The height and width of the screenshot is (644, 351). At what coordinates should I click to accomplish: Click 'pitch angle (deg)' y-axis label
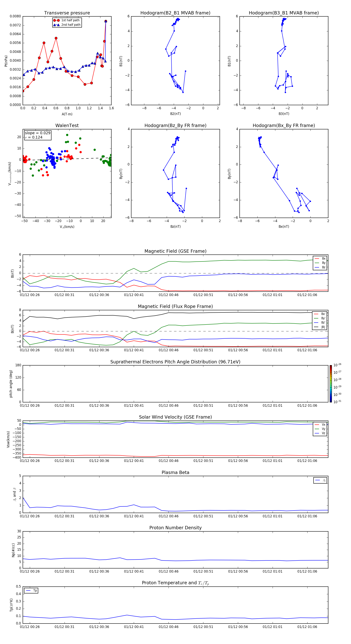[11, 384]
